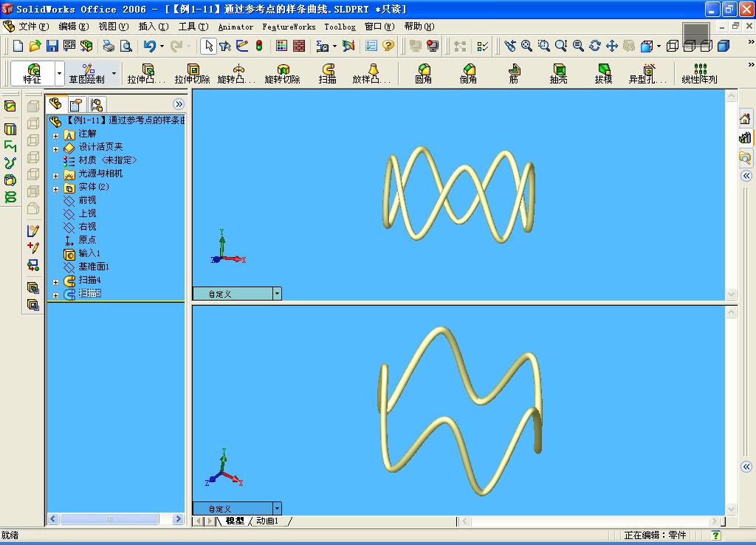Save the part with the floppy icon
This screenshot has height=545, width=756.
click(52, 46)
